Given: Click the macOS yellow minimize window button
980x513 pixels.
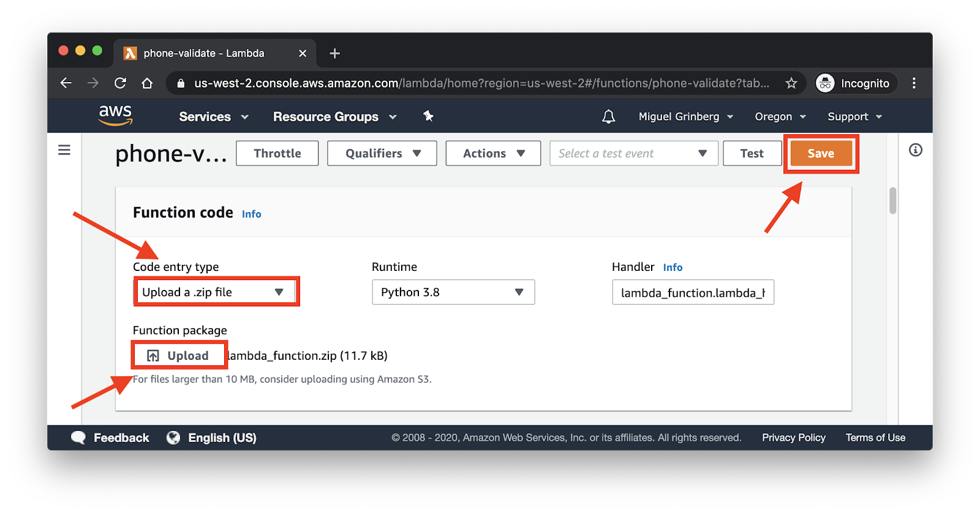Looking at the screenshot, I should tap(80, 50).
